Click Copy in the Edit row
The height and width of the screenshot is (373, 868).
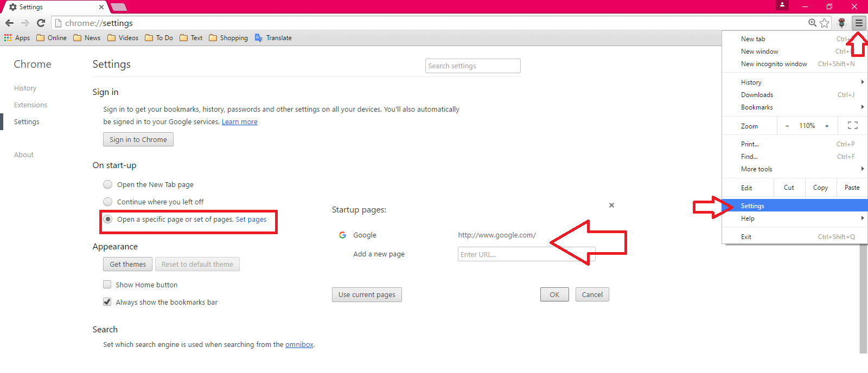pyautogui.click(x=821, y=188)
